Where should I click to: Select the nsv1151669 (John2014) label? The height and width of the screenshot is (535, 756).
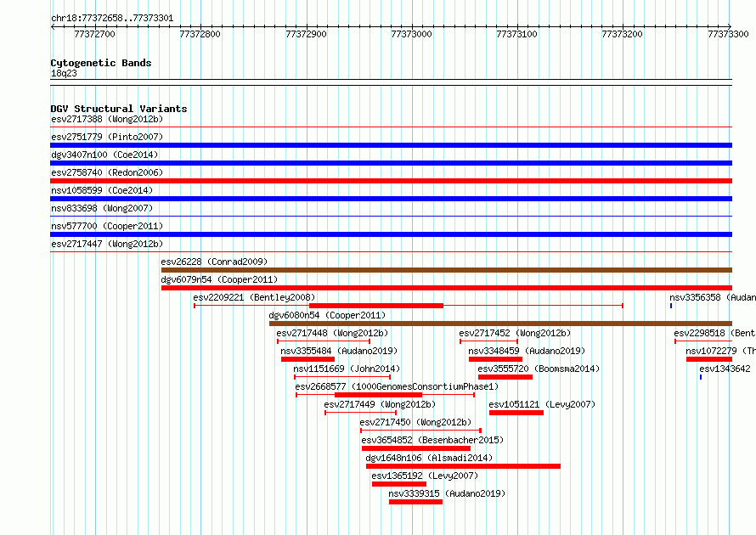[x=347, y=369]
